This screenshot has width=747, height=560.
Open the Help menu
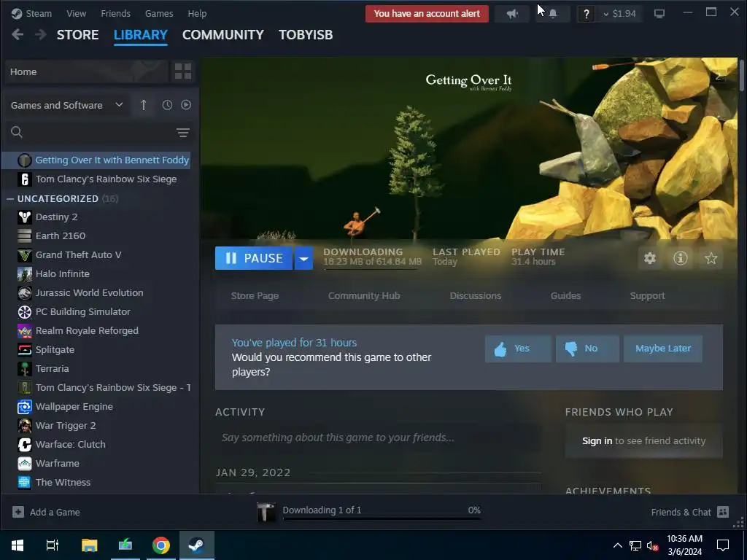(197, 13)
